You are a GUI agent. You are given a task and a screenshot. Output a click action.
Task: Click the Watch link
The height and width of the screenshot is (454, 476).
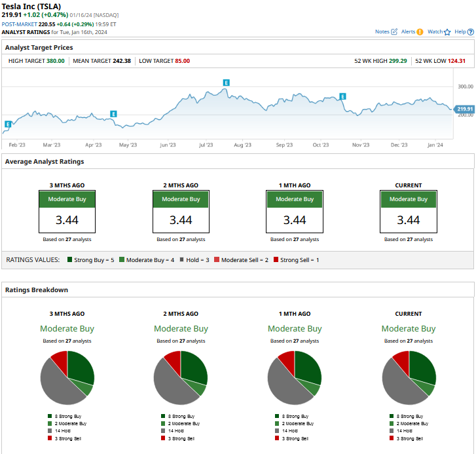click(435, 31)
